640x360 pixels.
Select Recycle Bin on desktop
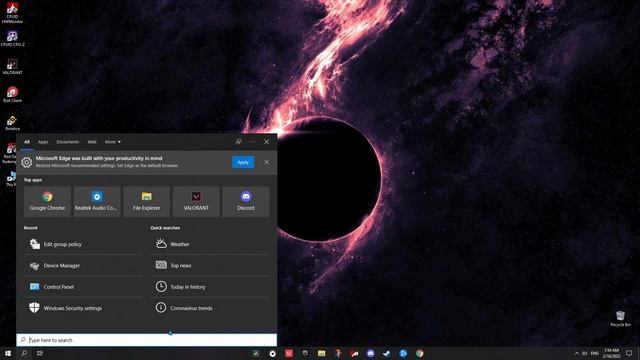[620, 318]
